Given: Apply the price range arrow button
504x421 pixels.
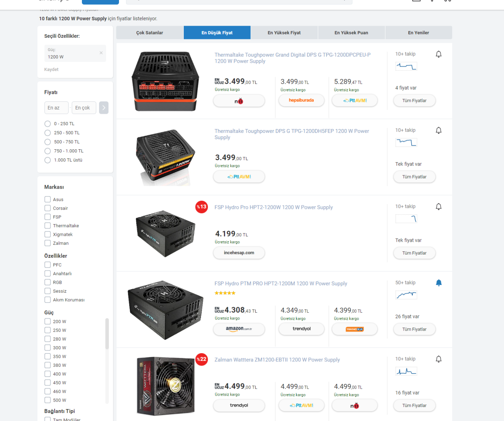Looking at the screenshot, I should click(104, 108).
